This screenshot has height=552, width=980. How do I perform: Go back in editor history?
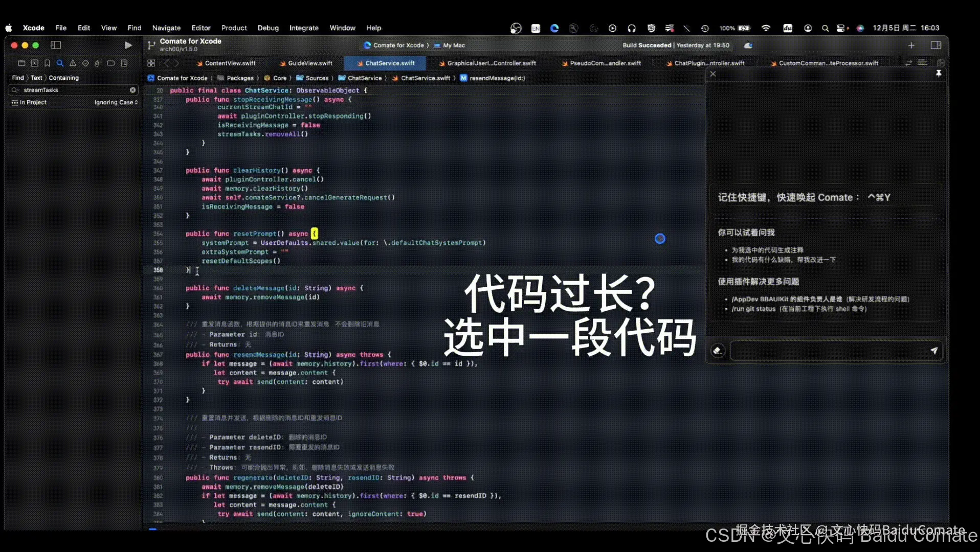[166, 63]
